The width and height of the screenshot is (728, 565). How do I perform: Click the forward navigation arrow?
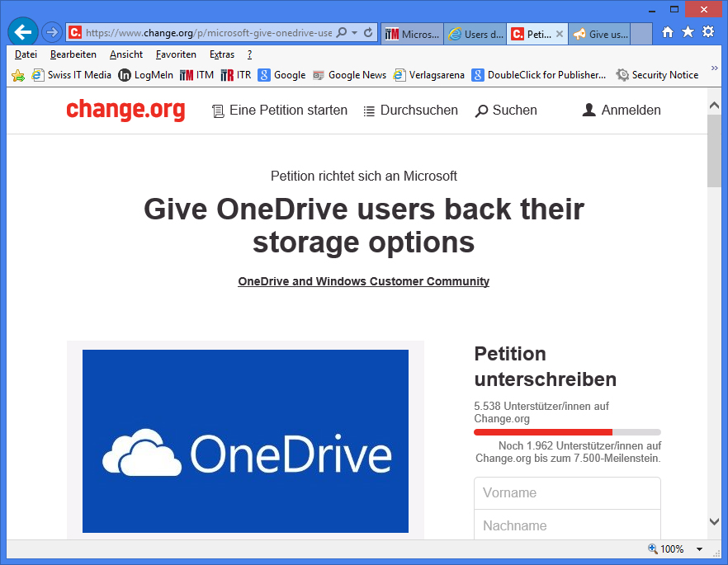click(51, 32)
